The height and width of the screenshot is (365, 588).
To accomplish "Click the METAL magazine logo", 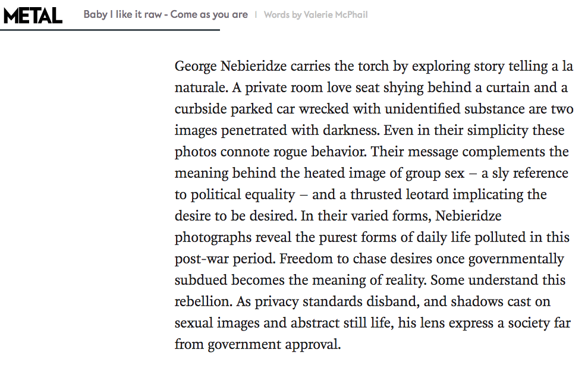I will [x=33, y=15].
